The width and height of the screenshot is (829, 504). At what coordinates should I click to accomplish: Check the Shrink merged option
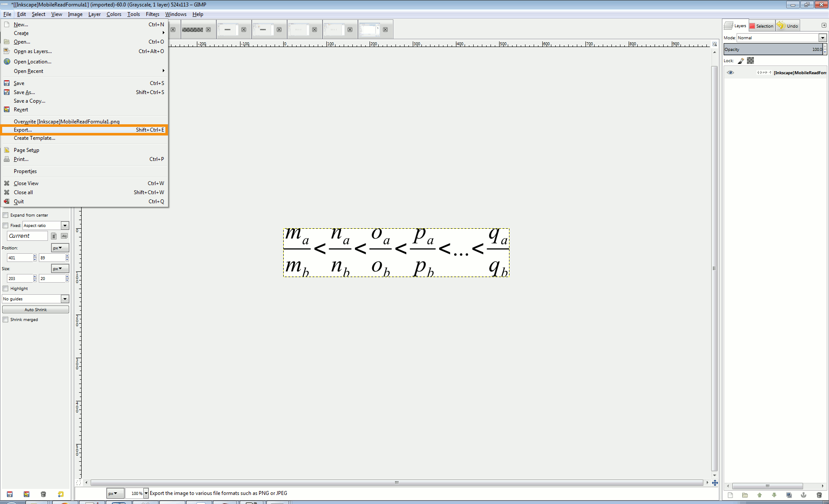pyautogui.click(x=6, y=319)
